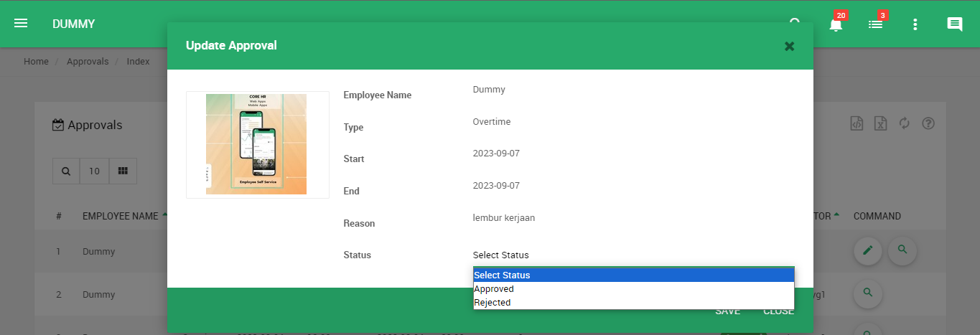Choose Approved from the status list
980x335 pixels.
(x=633, y=289)
